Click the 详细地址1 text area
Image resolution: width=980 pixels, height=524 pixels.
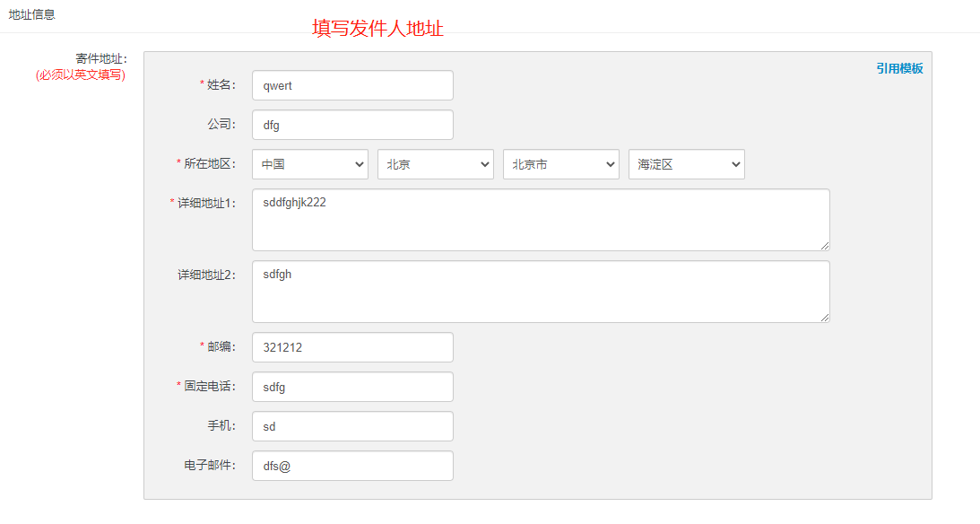541,220
